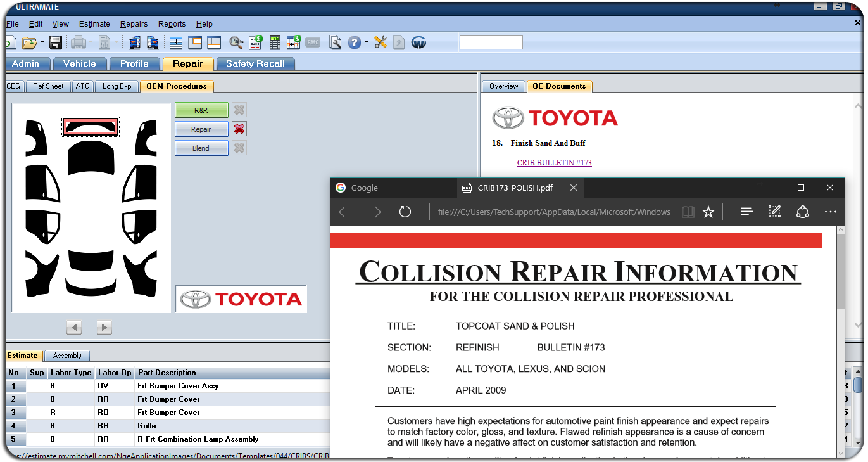Switch to the Ref Sheet sub-tab
The height and width of the screenshot is (462, 868).
point(48,86)
